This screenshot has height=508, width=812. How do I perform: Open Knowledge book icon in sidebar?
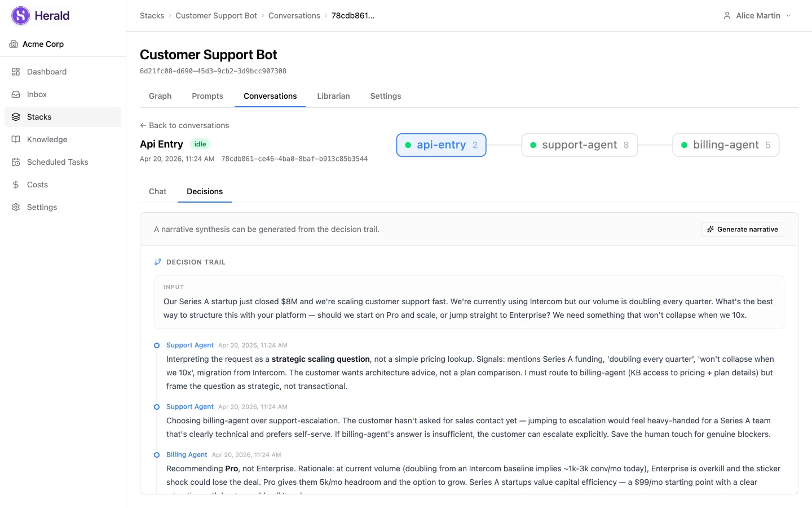tap(16, 139)
